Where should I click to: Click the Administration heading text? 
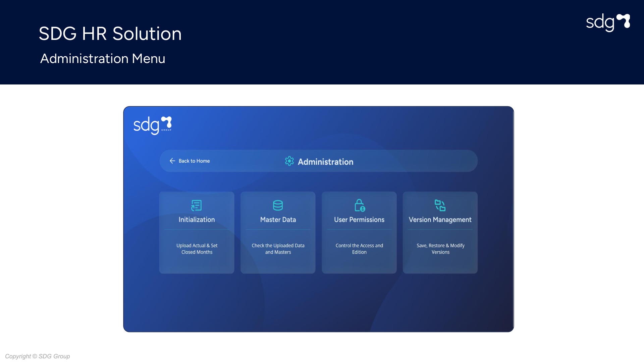click(325, 162)
